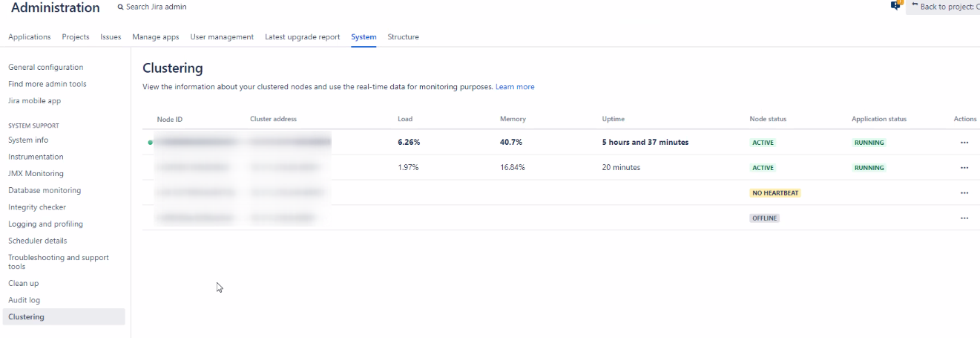Viewport: 980px width, 338px height.
Task: Open Find more admin tools link
Action: click(47, 84)
